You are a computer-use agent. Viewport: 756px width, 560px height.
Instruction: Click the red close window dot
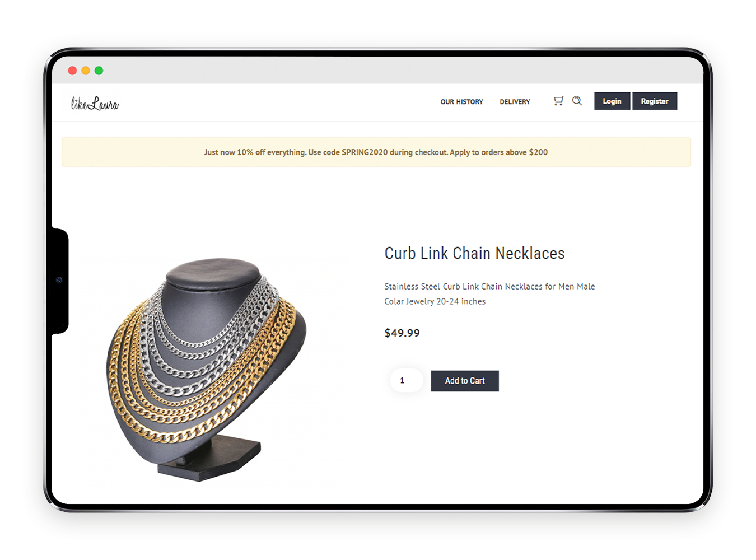pos(72,71)
